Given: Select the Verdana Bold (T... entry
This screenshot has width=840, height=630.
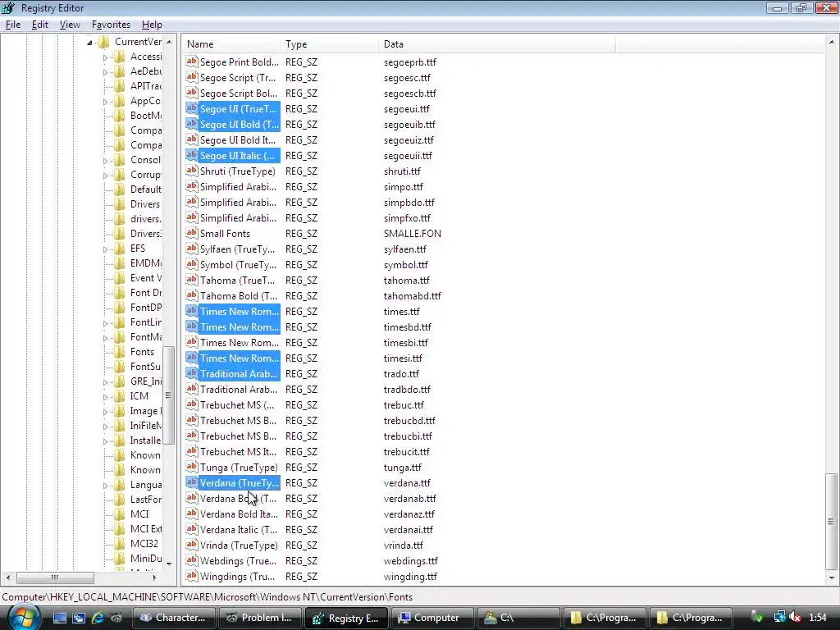Looking at the screenshot, I should pyautogui.click(x=239, y=498).
